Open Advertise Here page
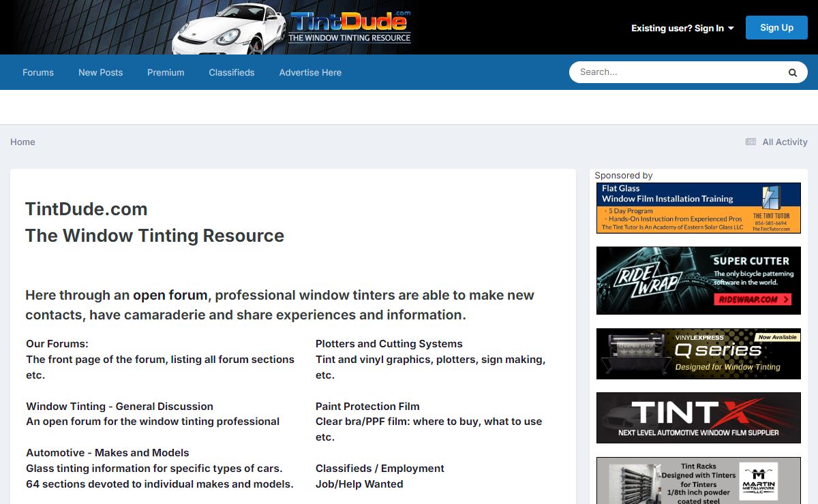Image resolution: width=818 pixels, height=504 pixels. (310, 72)
